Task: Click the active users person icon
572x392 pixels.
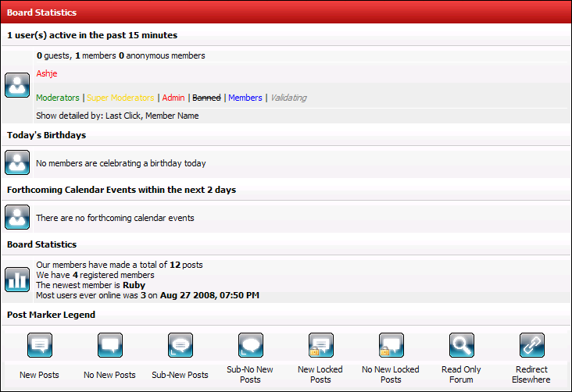Action: (x=17, y=85)
